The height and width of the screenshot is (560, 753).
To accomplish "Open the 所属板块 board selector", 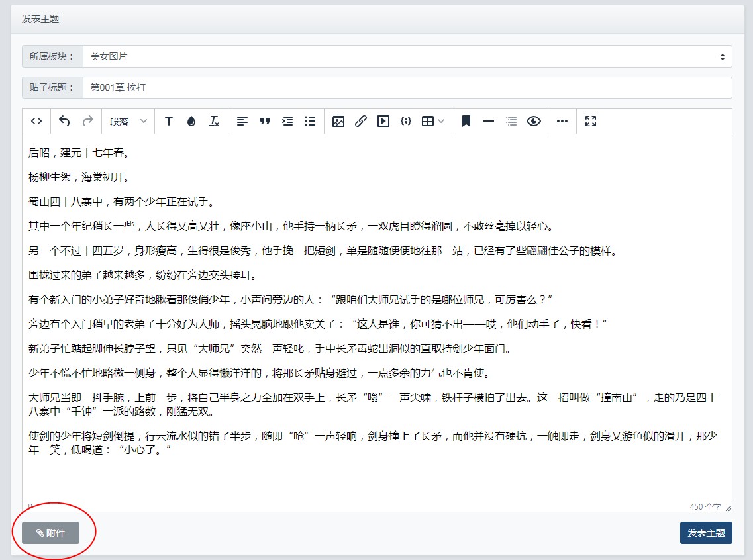I will coord(407,56).
